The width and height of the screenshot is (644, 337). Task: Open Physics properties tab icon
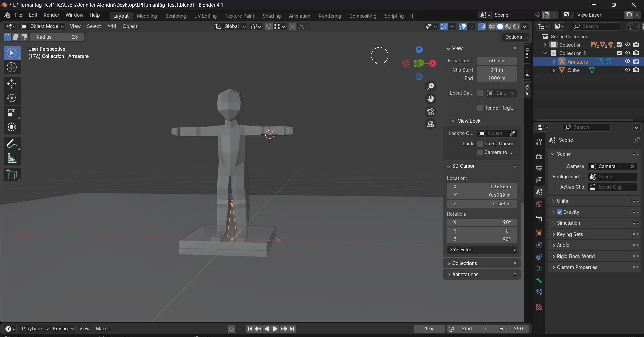tap(539, 245)
